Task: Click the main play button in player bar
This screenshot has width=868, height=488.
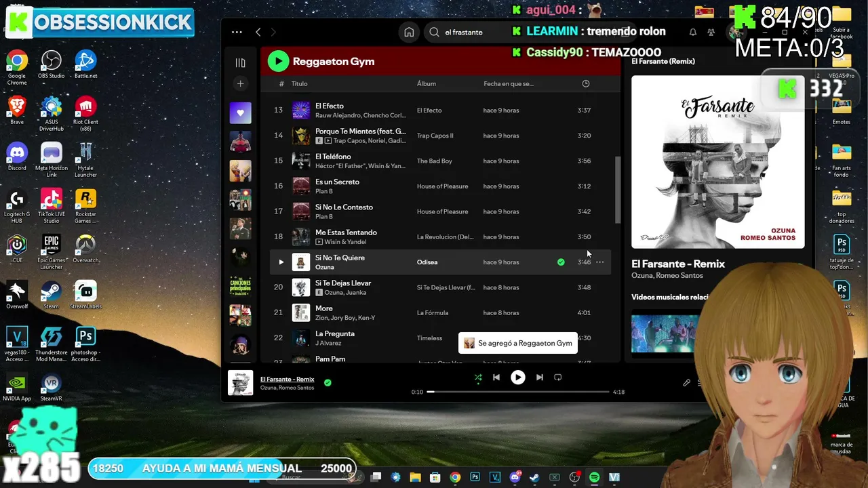Action: pyautogui.click(x=517, y=378)
